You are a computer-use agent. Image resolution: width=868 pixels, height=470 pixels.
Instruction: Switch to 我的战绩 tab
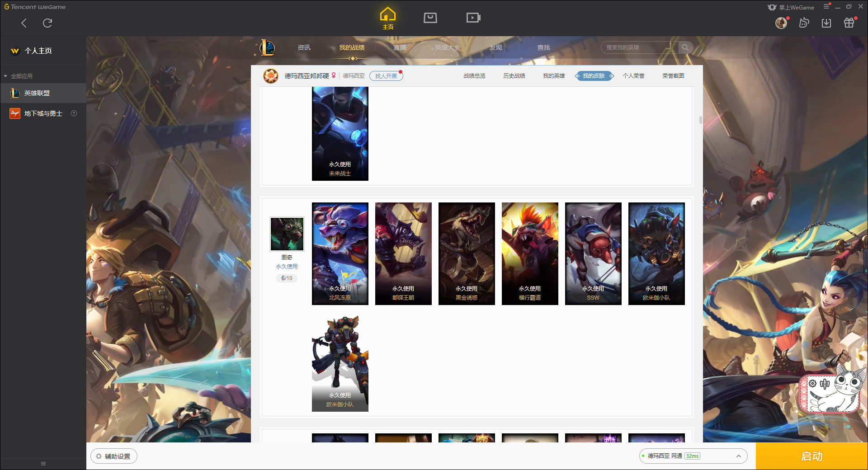pyautogui.click(x=352, y=47)
